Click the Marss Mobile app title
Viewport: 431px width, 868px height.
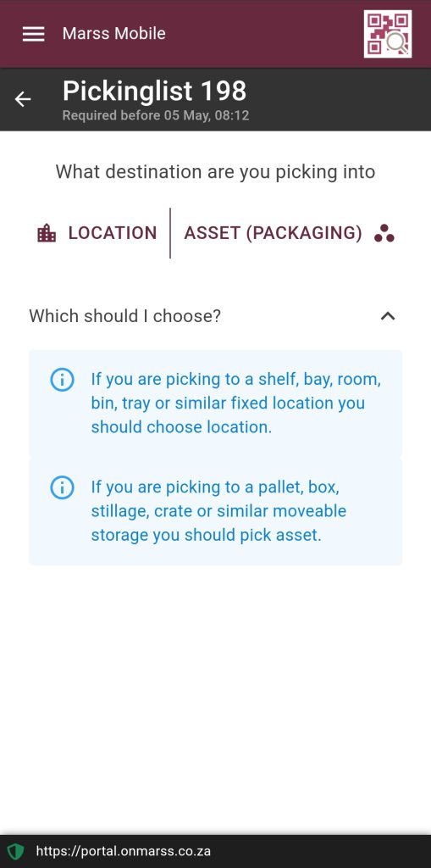point(114,34)
